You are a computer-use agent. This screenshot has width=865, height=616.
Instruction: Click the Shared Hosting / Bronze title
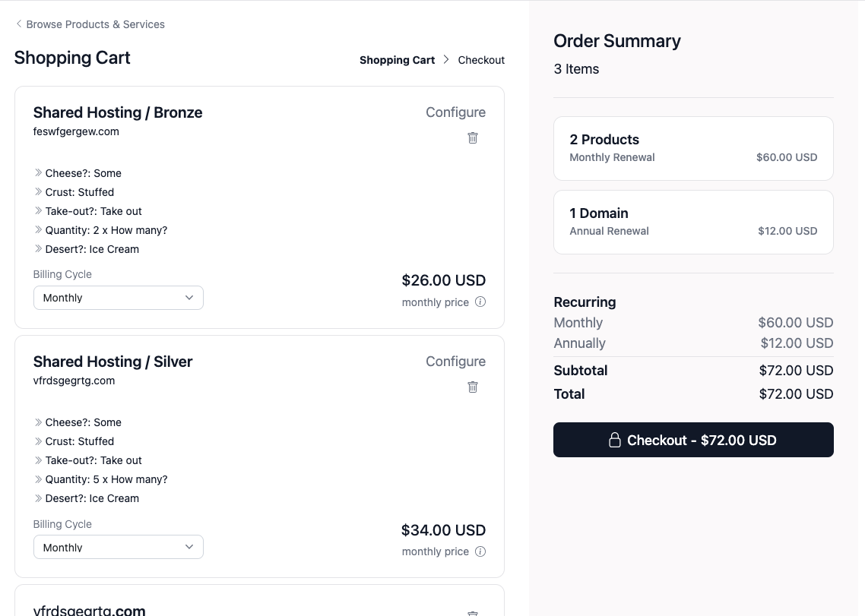coord(118,112)
